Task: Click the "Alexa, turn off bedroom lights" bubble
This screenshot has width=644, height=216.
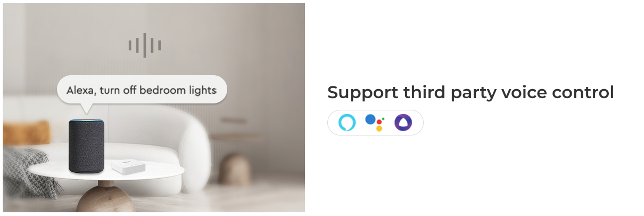Action: pos(142,90)
